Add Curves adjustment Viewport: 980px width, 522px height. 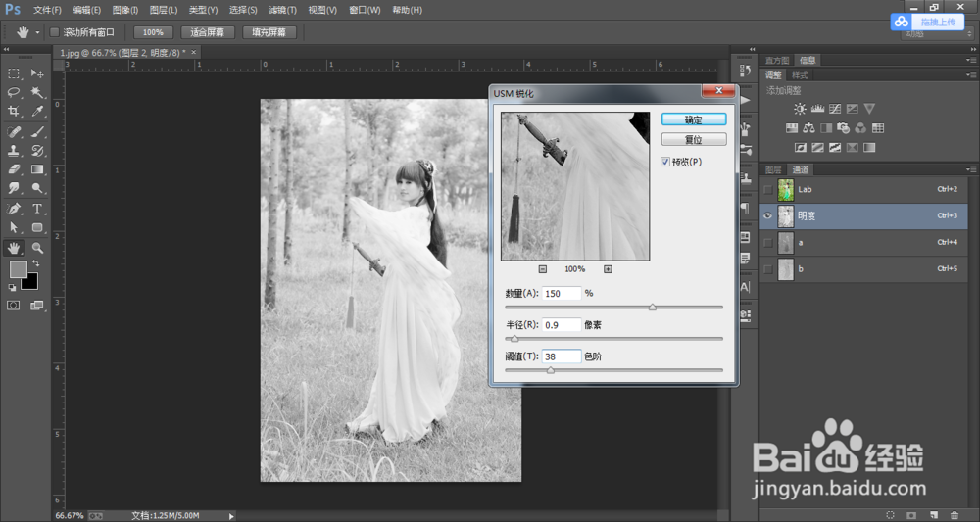(835, 109)
